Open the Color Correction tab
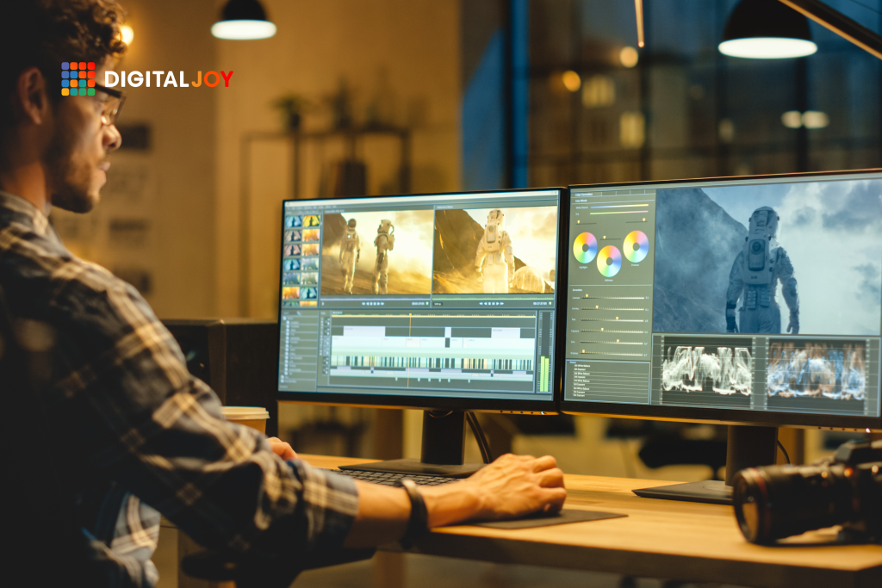The height and width of the screenshot is (588, 882). coord(584,195)
